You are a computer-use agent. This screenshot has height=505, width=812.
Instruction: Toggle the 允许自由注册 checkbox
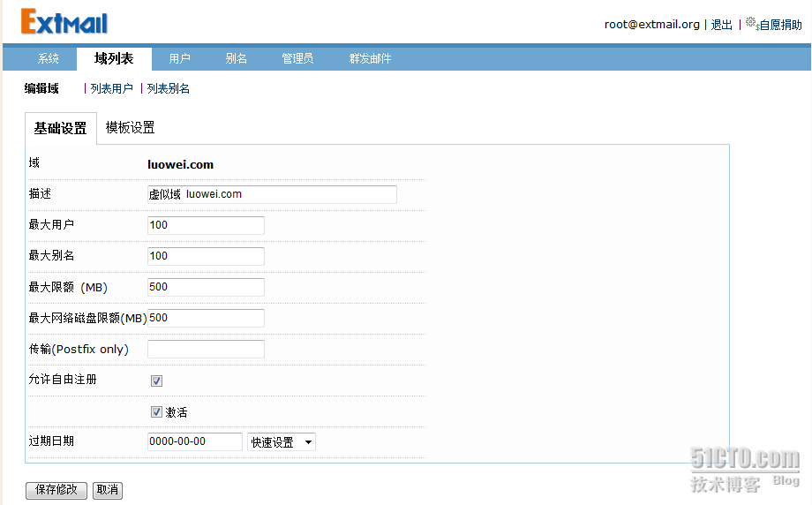156,381
